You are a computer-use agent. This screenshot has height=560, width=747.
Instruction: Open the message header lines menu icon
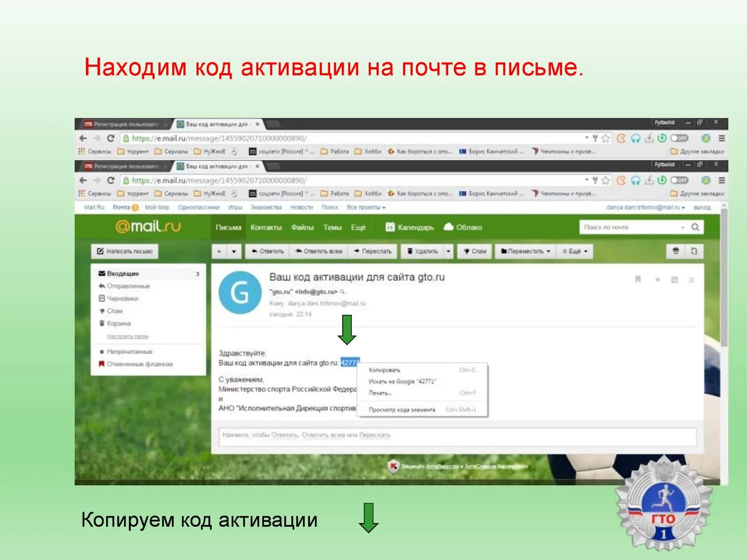pyautogui.click(x=691, y=280)
